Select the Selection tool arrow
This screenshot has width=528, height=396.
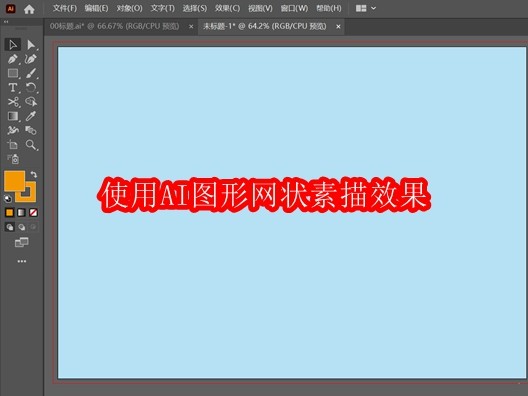(12, 44)
